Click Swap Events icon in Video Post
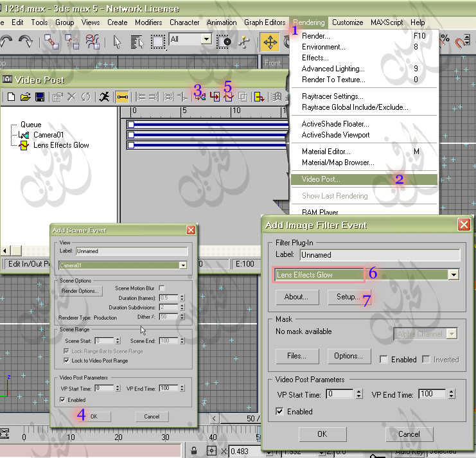Image resolution: width=476 pixels, height=458 pixels. [86, 97]
